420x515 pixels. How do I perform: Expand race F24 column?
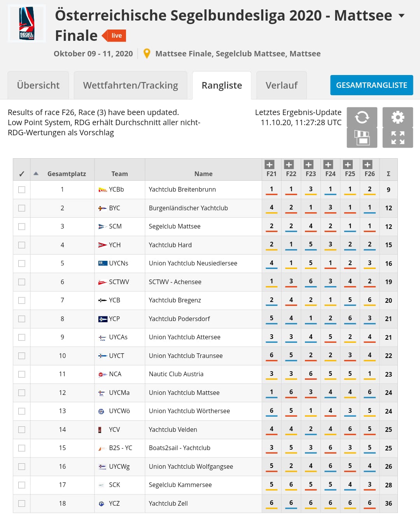[328, 164]
